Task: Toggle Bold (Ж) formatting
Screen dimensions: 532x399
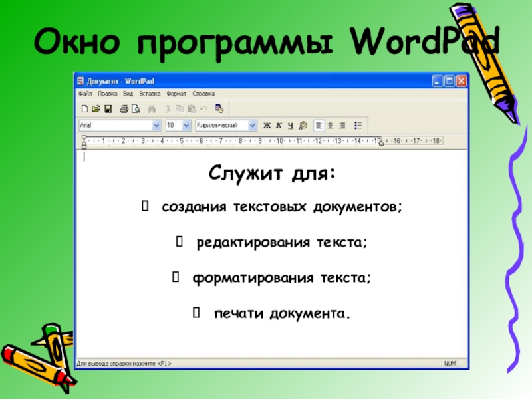Action: 267,126
